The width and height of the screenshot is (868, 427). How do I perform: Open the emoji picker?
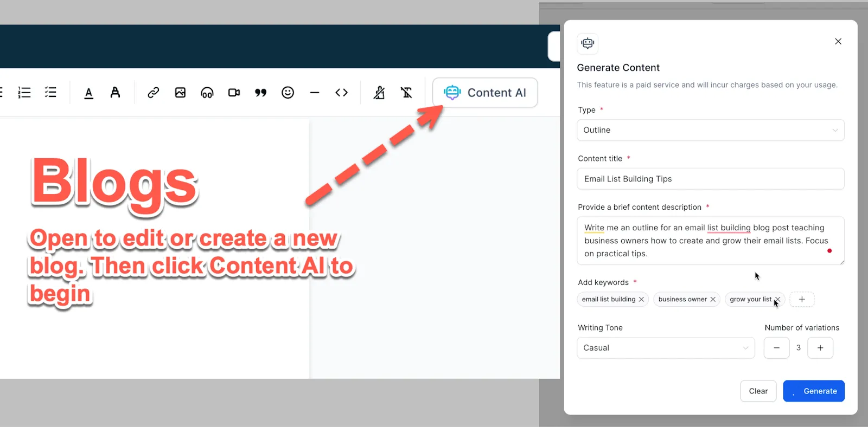[x=288, y=93]
